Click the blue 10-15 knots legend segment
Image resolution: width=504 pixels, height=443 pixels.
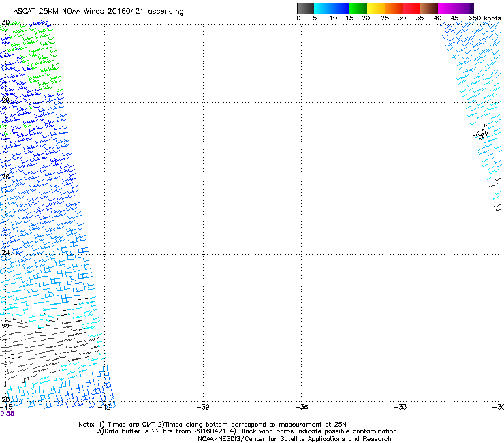(341, 8)
